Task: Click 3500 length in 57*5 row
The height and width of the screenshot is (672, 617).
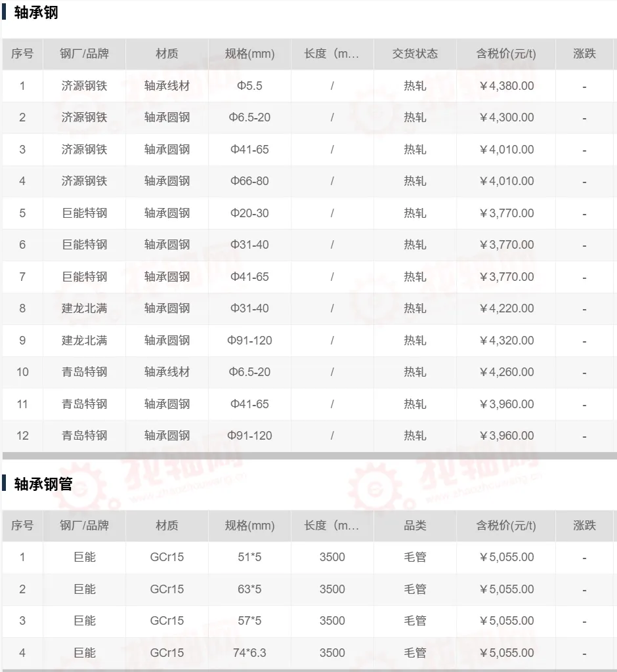Action: pos(332,621)
